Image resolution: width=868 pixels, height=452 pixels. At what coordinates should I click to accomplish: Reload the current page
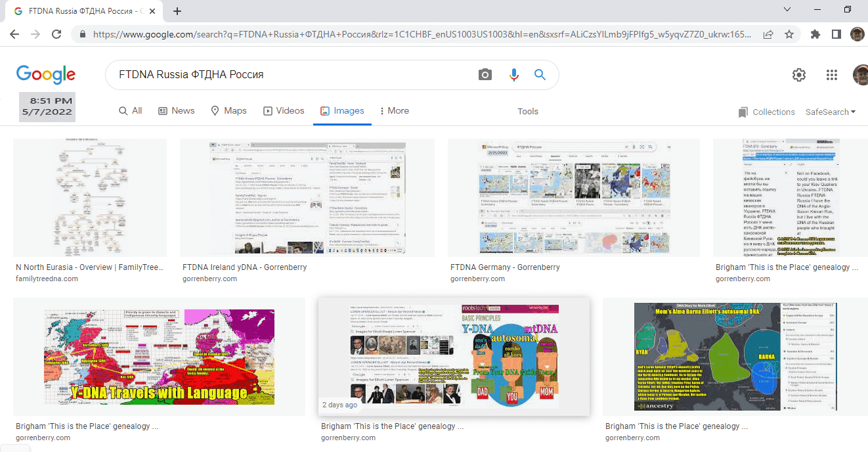coord(57,34)
